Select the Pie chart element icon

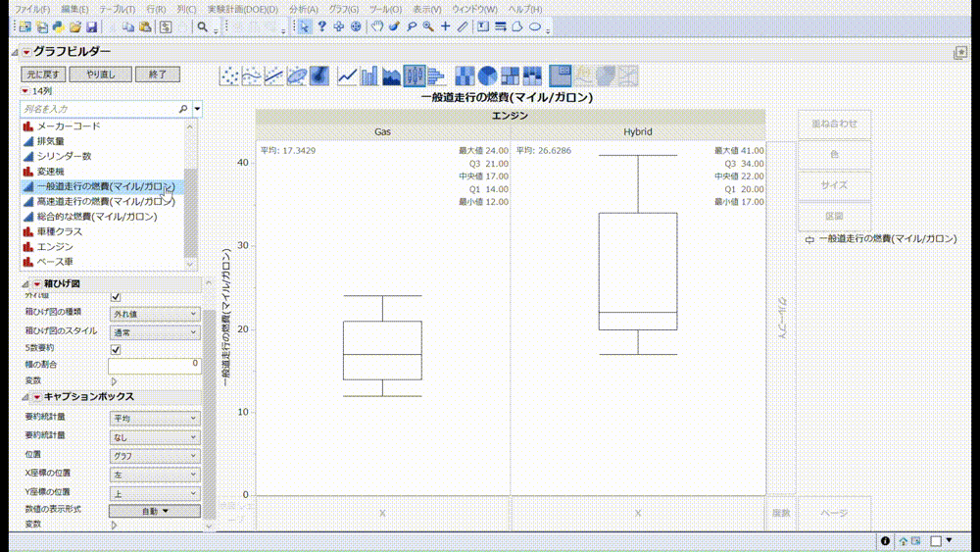487,76
